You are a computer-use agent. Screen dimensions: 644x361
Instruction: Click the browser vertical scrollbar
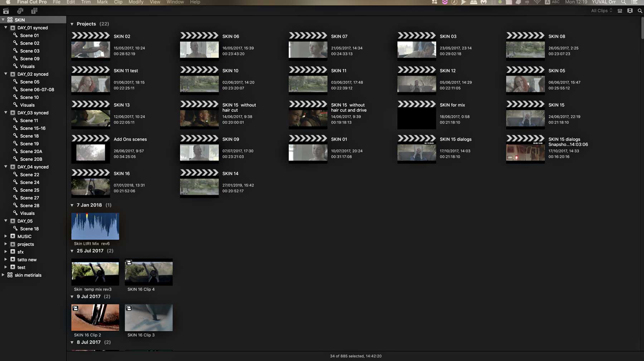642,28
